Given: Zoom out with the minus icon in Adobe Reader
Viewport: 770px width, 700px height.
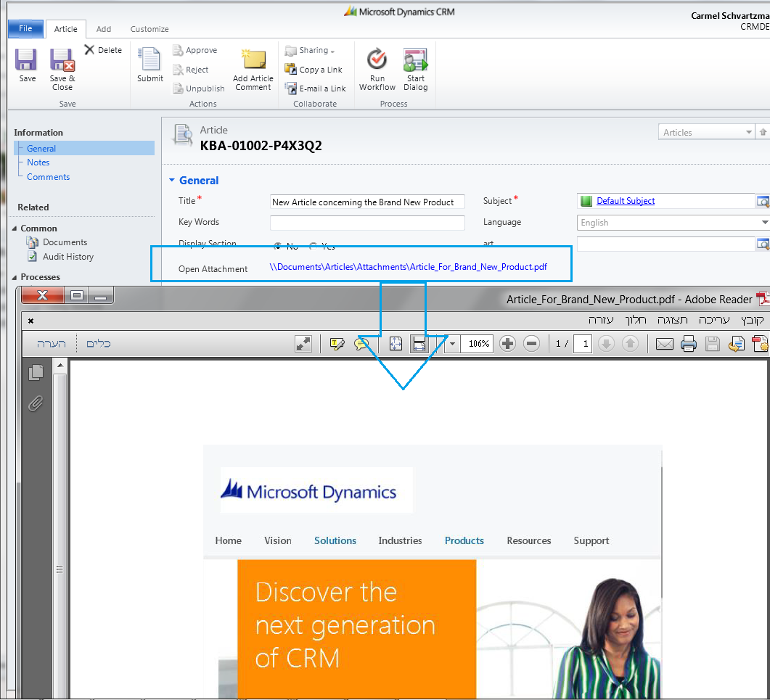Looking at the screenshot, I should (531, 344).
